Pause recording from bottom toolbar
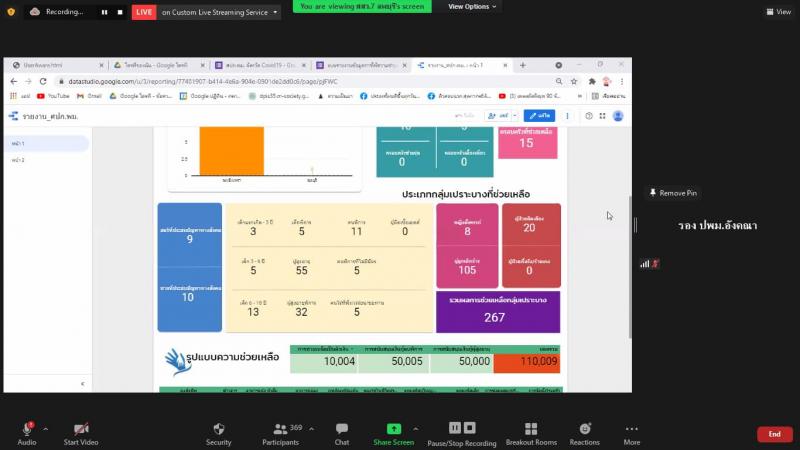 (455, 428)
